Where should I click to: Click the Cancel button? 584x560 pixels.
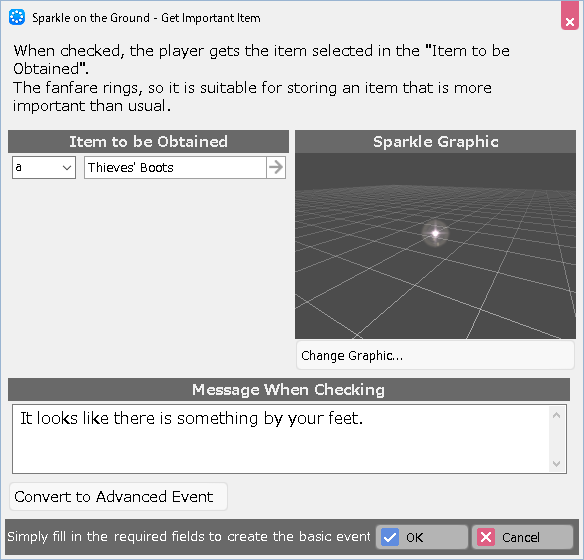tap(522, 537)
